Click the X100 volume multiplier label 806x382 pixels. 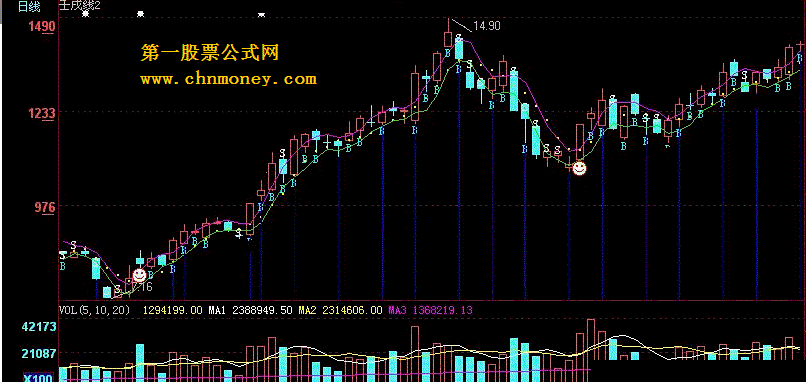click(x=38, y=378)
